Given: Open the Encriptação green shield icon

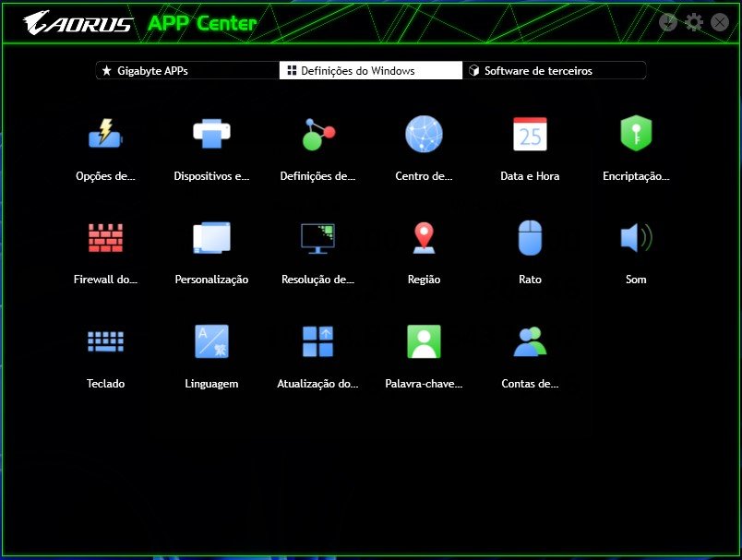Looking at the screenshot, I should [636, 135].
